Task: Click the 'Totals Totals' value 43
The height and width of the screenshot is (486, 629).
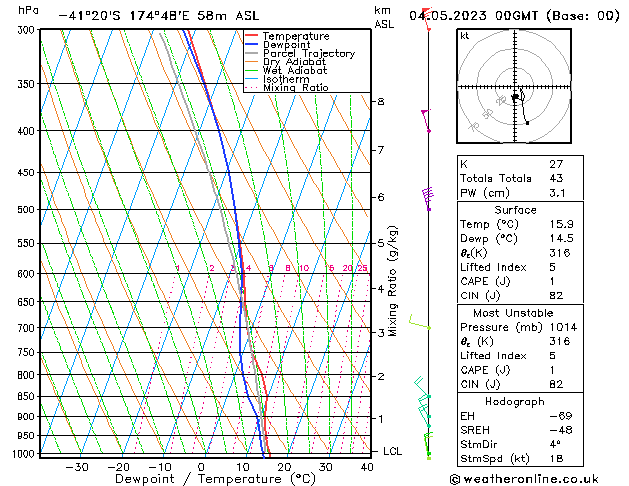Action: (x=556, y=178)
